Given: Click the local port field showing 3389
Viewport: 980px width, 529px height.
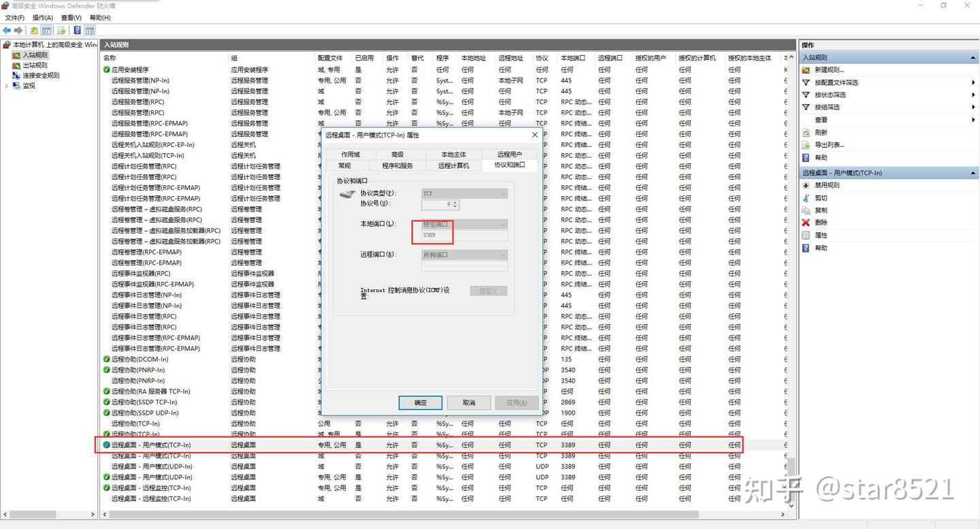Looking at the screenshot, I should click(x=464, y=235).
